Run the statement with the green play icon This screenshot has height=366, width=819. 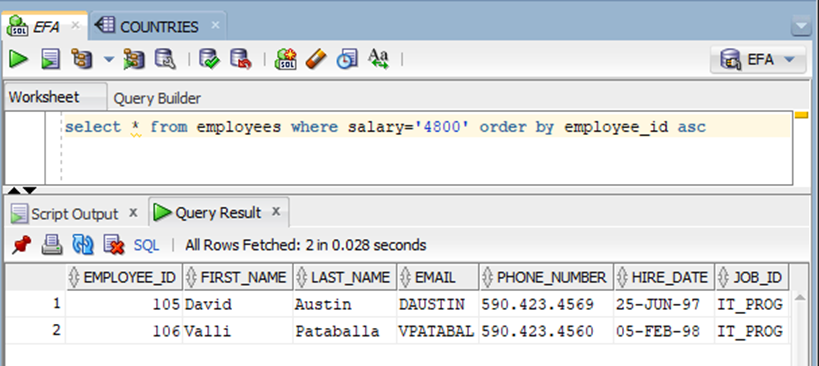tap(18, 59)
